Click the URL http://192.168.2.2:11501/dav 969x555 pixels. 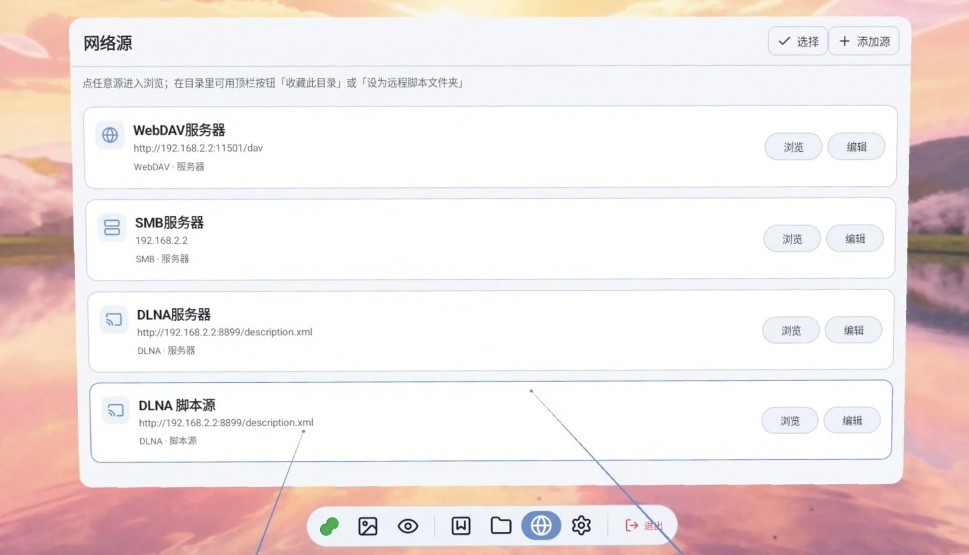pos(198,148)
